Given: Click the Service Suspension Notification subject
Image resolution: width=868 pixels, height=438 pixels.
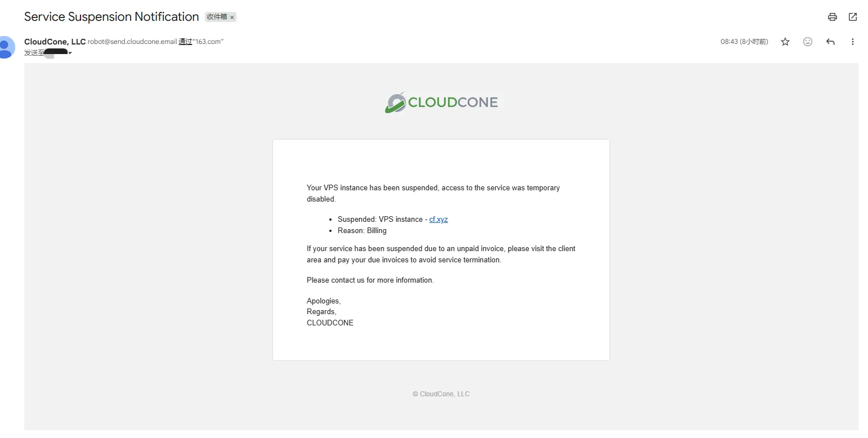Looking at the screenshot, I should [111, 17].
